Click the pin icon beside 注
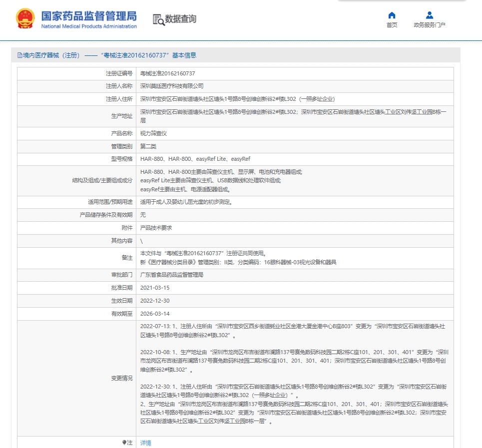The width and height of the screenshot is (482, 448). [124, 443]
